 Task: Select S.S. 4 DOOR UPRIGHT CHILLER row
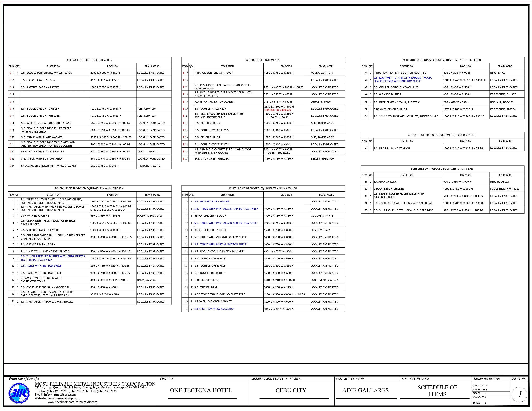point(89,109)
